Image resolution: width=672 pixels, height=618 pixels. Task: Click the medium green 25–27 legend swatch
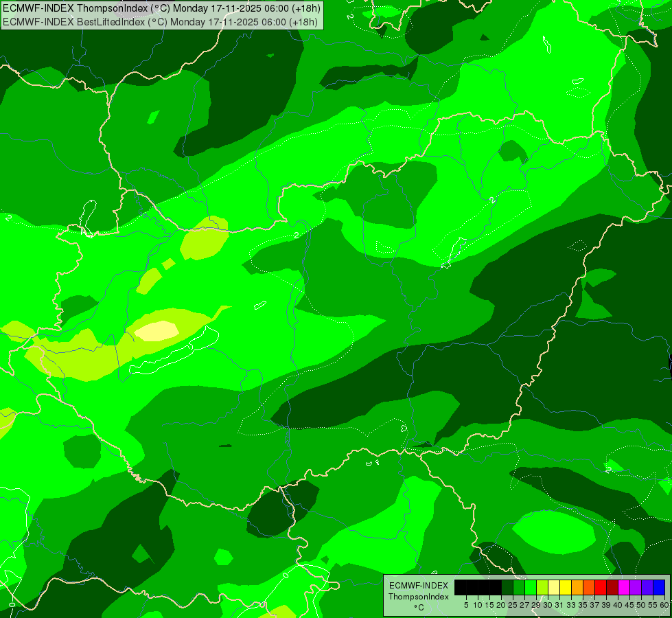519,587
